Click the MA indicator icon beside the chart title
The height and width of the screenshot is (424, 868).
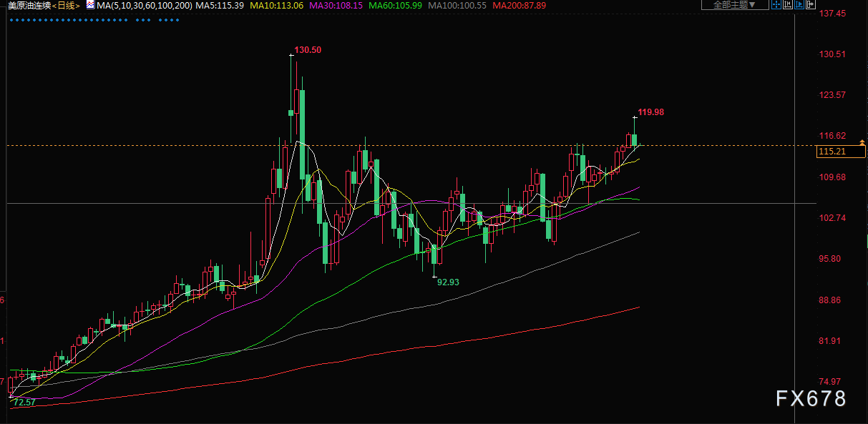tap(89, 5)
